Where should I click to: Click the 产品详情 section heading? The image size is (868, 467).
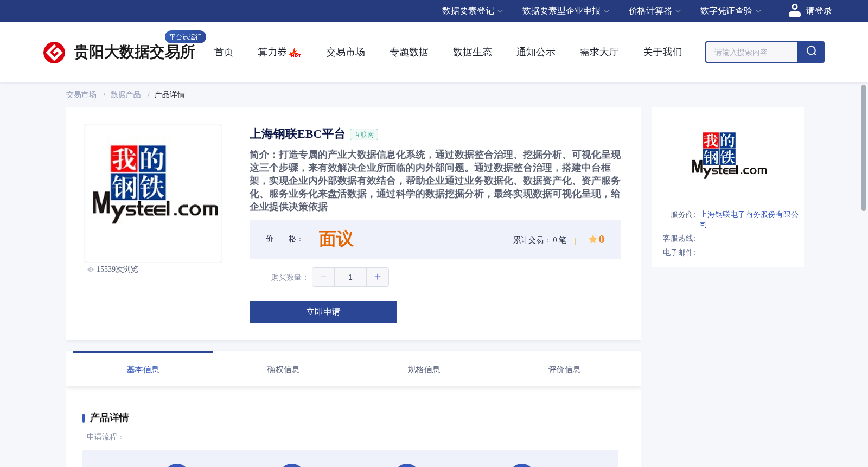click(109, 418)
